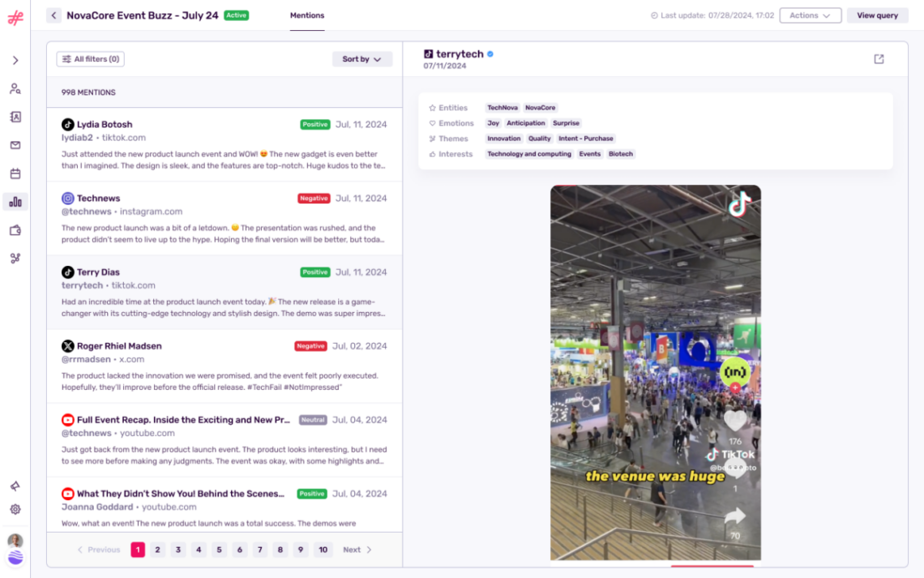Expand the sidebar using the chevron icon
Viewport: 924px width, 578px height.
tap(15, 59)
